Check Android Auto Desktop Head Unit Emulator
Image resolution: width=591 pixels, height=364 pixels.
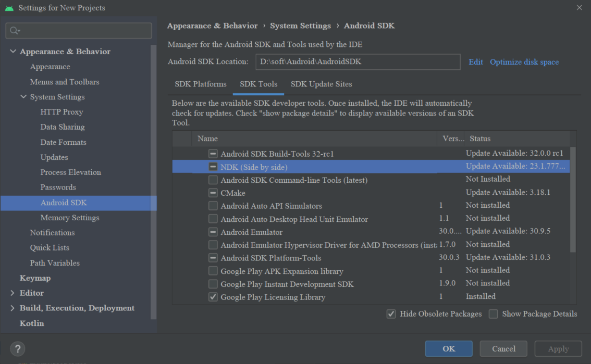click(213, 219)
